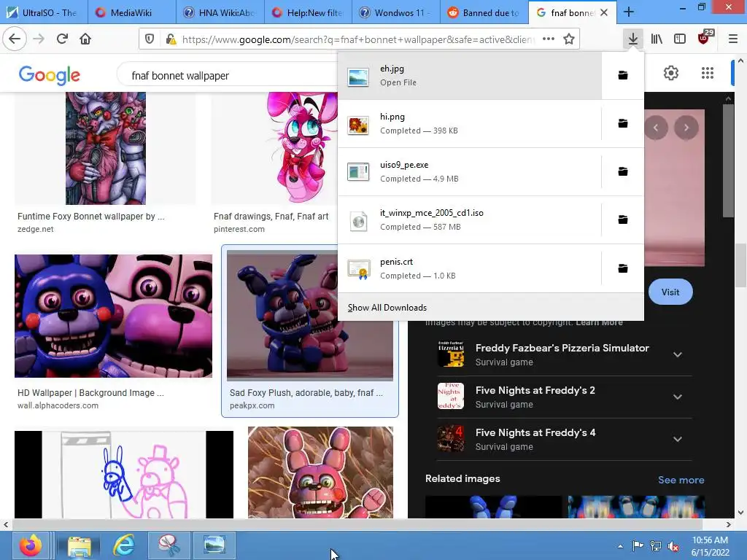Launch Internet Explorer from taskbar
The width and height of the screenshot is (747, 560).
point(123,545)
